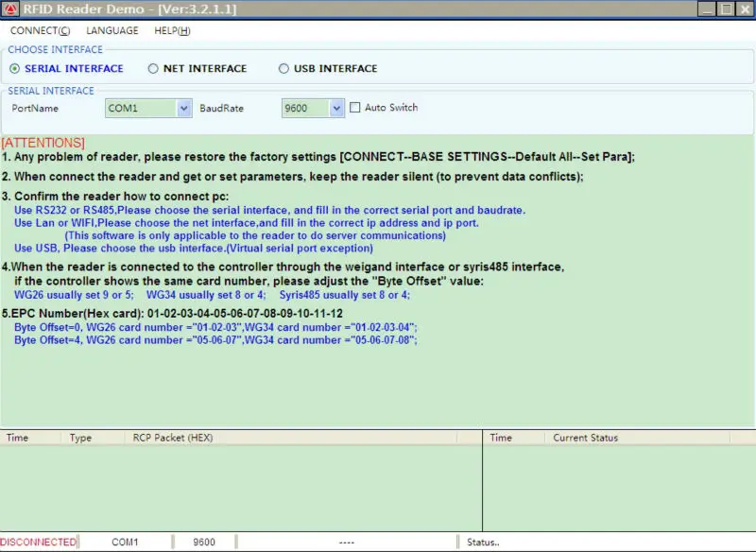Click the 9600 baud field in status bar
This screenshot has height=552, width=756.
click(204, 542)
